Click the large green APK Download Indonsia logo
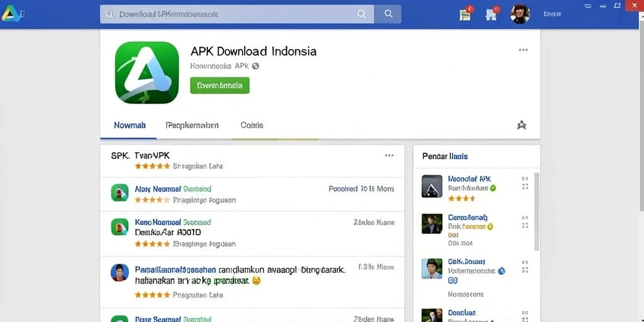This screenshot has height=322, width=644. 147,72
